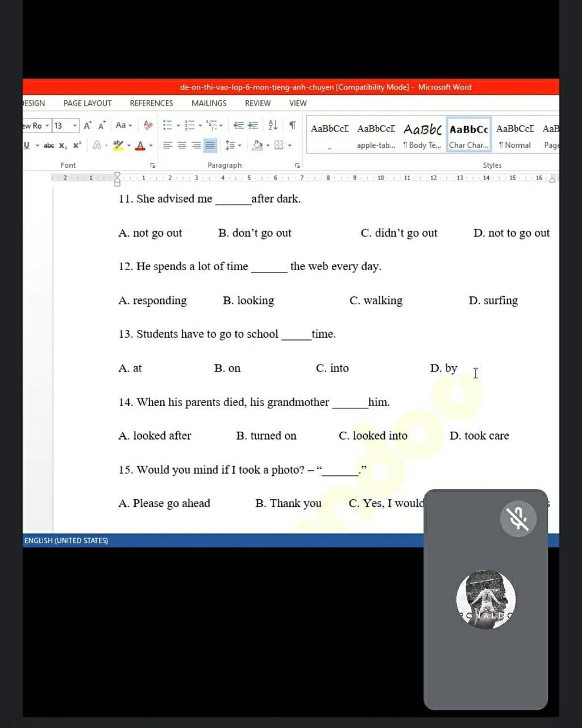Image resolution: width=582 pixels, height=728 pixels.
Task: Click the English (United States) language indicator
Action: coord(66,540)
